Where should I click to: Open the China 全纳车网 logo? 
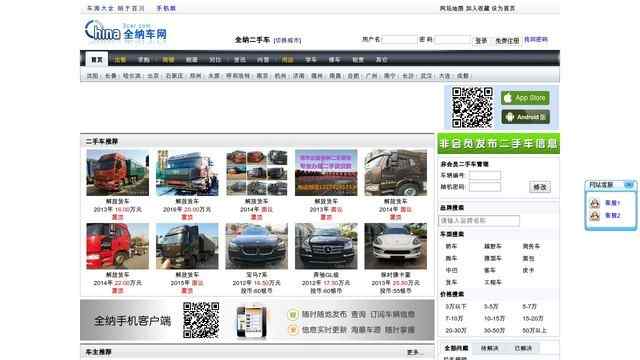click(126, 31)
